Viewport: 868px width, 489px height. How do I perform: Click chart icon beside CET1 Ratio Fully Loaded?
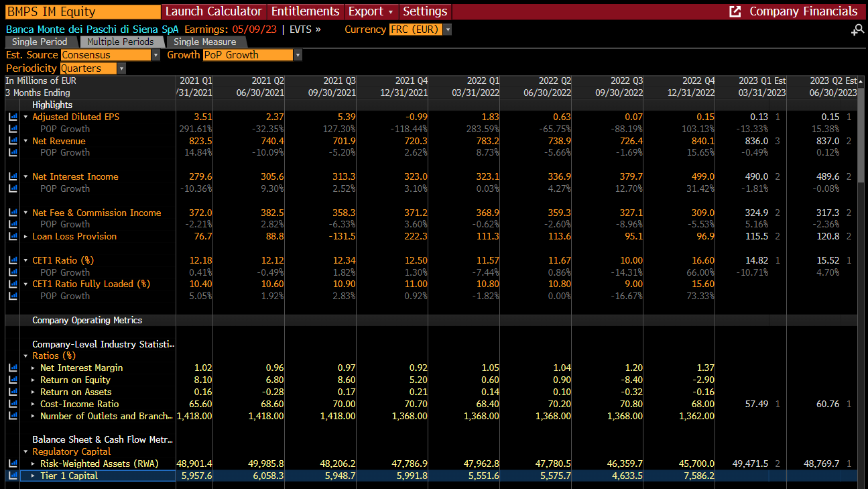[13, 284]
